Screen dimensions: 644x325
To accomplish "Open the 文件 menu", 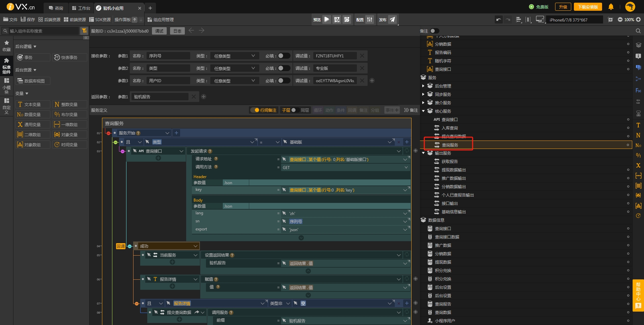I will pyautogui.click(x=10, y=19).
